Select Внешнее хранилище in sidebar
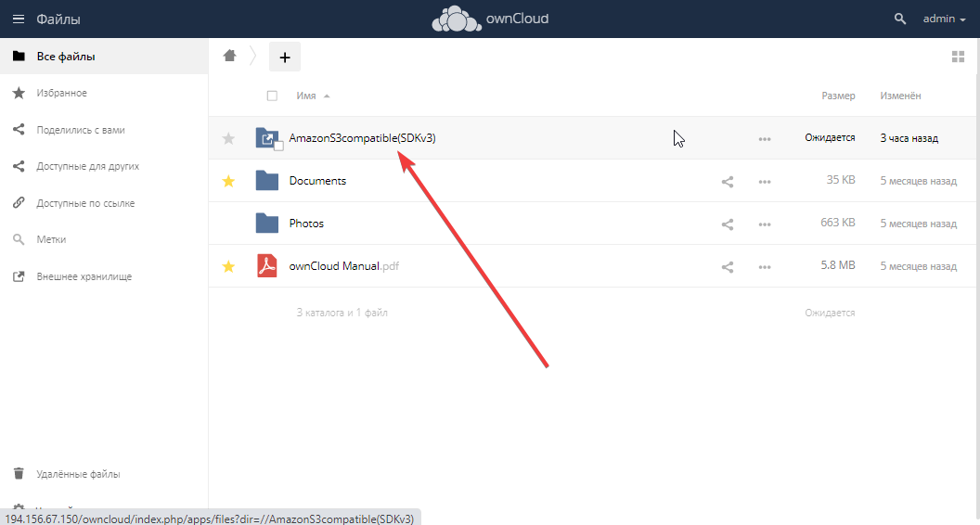Image resolution: width=980 pixels, height=525 pixels. [84, 276]
